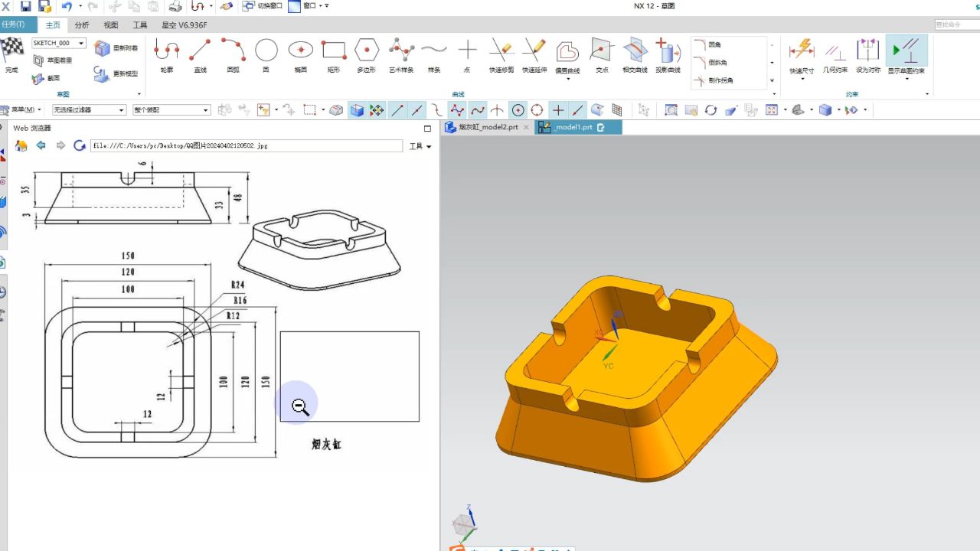Pick the Ellipse (椭圆) tool
Screen dimensions: 980x551
coord(300,54)
